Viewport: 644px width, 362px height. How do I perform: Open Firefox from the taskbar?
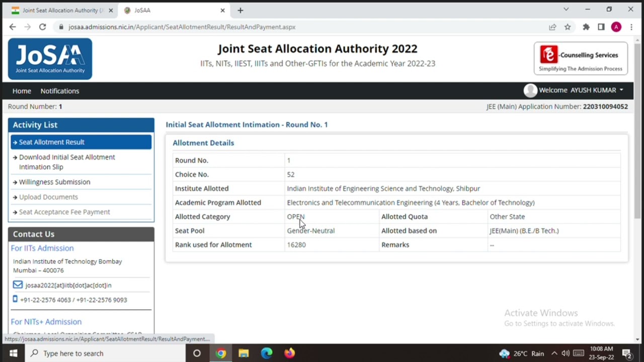(x=289, y=353)
